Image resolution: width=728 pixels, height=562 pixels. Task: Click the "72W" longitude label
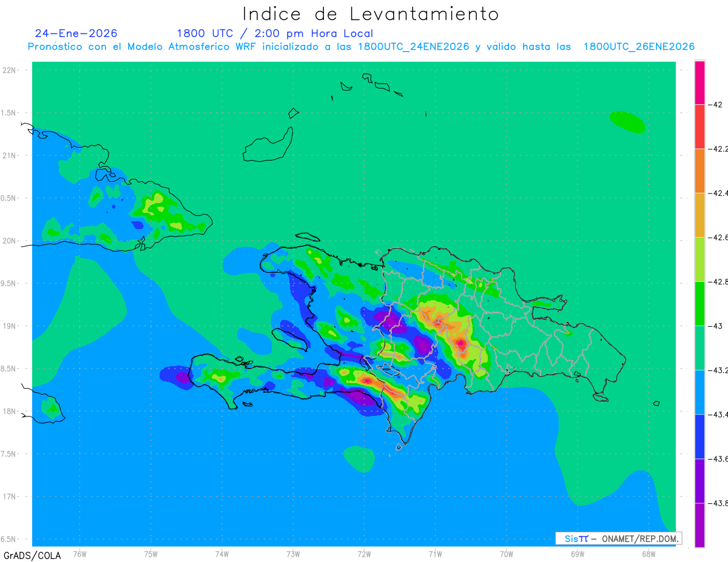364,554
